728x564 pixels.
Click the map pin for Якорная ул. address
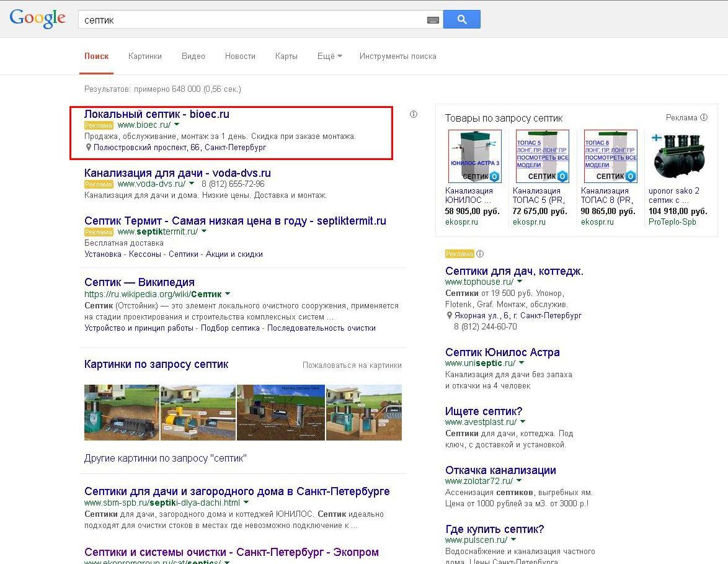pyautogui.click(x=449, y=315)
